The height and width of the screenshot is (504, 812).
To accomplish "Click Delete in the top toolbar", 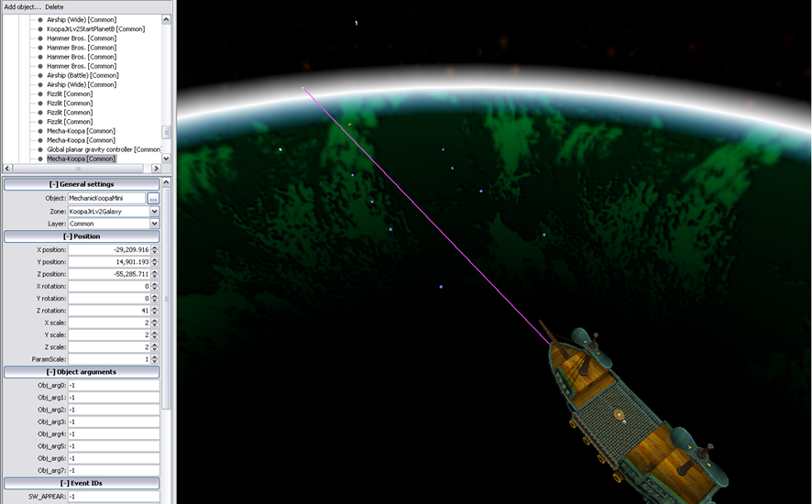I will (55, 6).
